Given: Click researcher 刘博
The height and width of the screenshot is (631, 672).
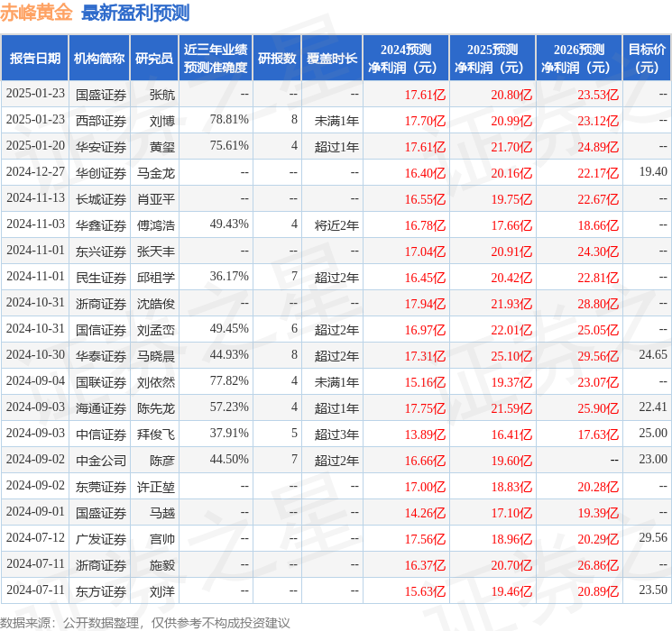Looking at the screenshot, I should coord(162,121).
